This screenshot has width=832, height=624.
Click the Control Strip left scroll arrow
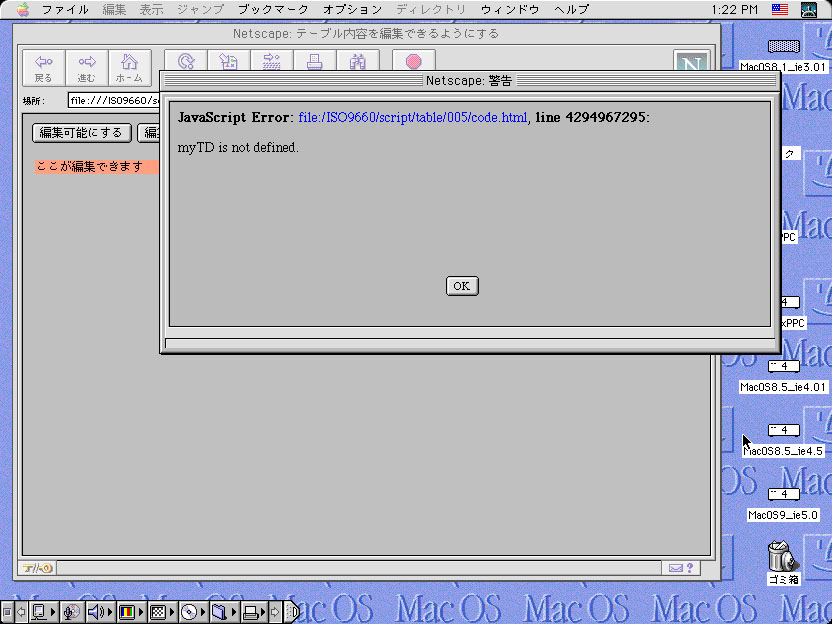(x=21, y=612)
